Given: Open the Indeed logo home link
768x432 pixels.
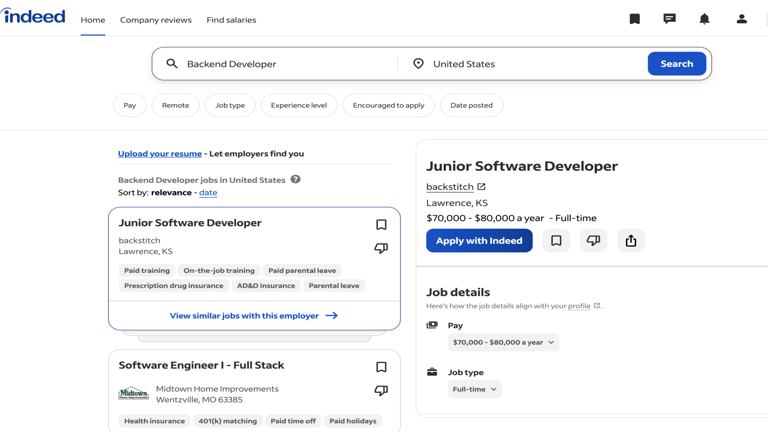Looking at the screenshot, I should [33, 16].
